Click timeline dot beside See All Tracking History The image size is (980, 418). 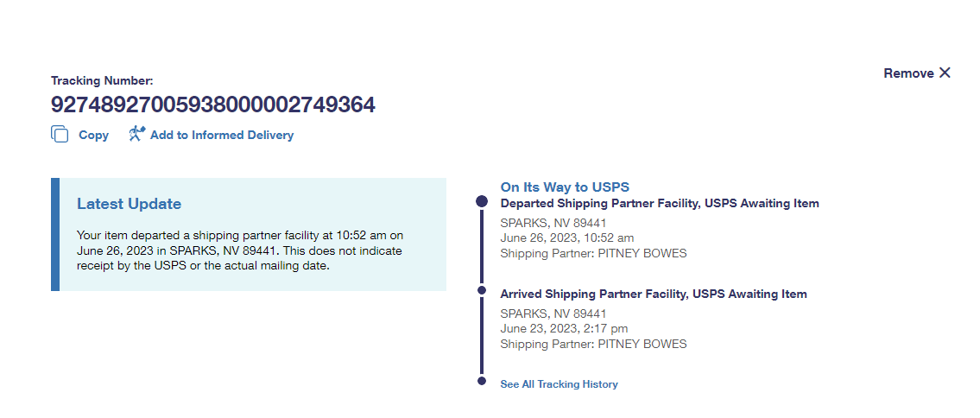(x=482, y=381)
